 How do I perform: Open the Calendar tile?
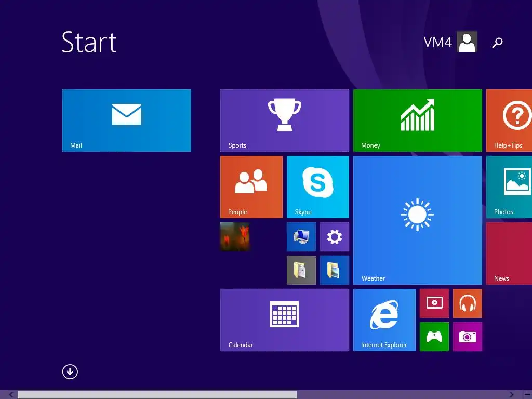point(284,320)
